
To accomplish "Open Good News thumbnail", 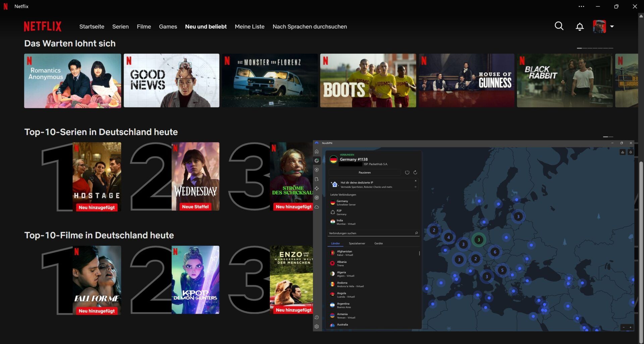I will pyautogui.click(x=171, y=80).
